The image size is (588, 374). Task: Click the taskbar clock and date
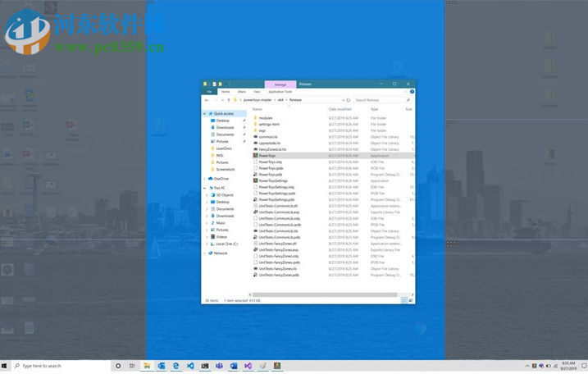568,366
